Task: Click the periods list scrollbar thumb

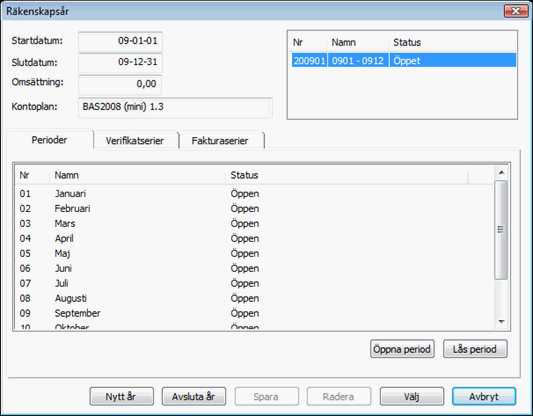Action: [x=501, y=230]
